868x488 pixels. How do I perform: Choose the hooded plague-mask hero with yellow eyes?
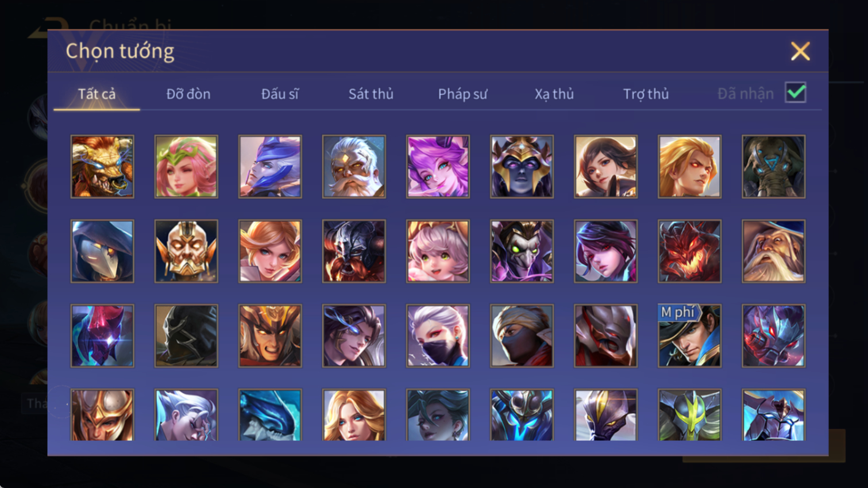tap(102, 251)
